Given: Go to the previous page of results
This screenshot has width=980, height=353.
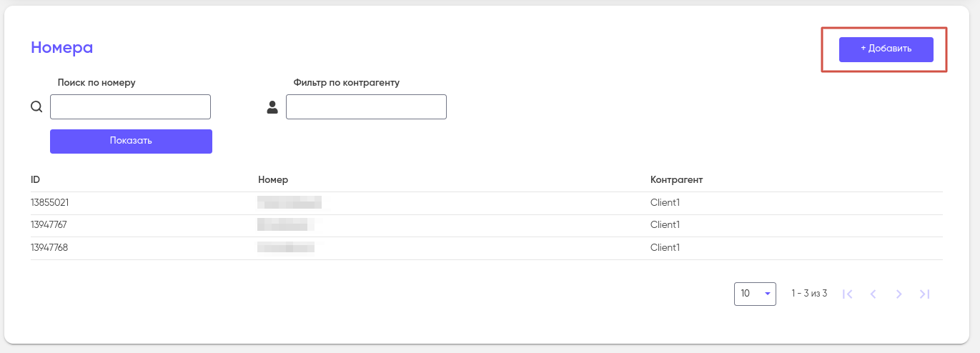Looking at the screenshot, I should pyautogui.click(x=873, y=294).
